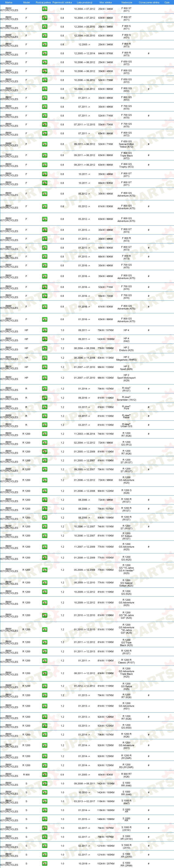
Task: Select the '07.2011 -> 12.2015' date cell
Action: (84, 124)
